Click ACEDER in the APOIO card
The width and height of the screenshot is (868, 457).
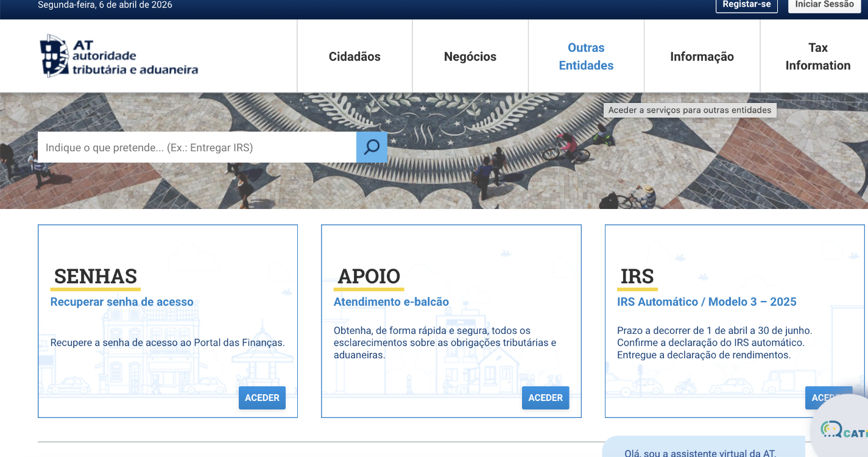point(545,397)
